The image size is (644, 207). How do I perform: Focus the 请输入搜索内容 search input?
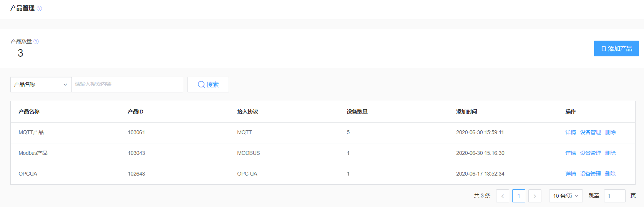[127, 84]
